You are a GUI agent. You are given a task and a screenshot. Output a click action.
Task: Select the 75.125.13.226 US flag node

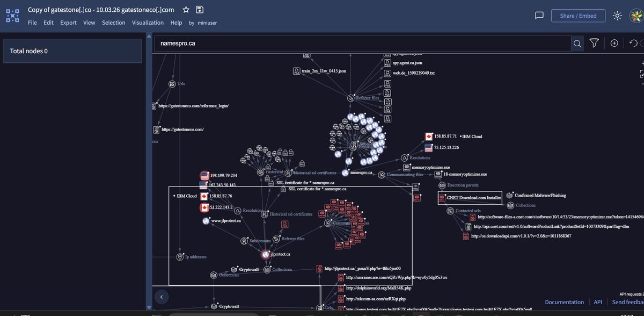coord(429,147)
